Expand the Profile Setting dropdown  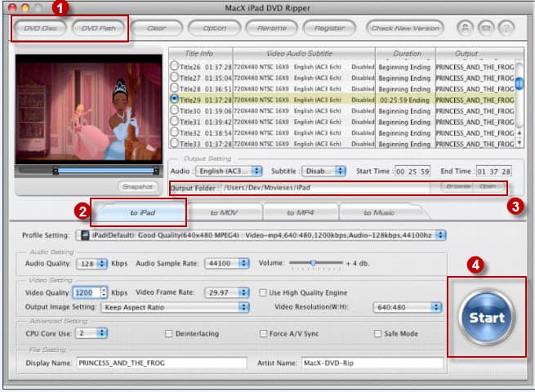tap(261, 235)
